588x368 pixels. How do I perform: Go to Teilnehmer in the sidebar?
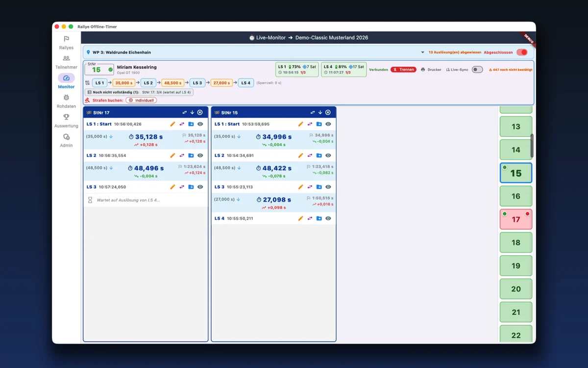point(66,62)
